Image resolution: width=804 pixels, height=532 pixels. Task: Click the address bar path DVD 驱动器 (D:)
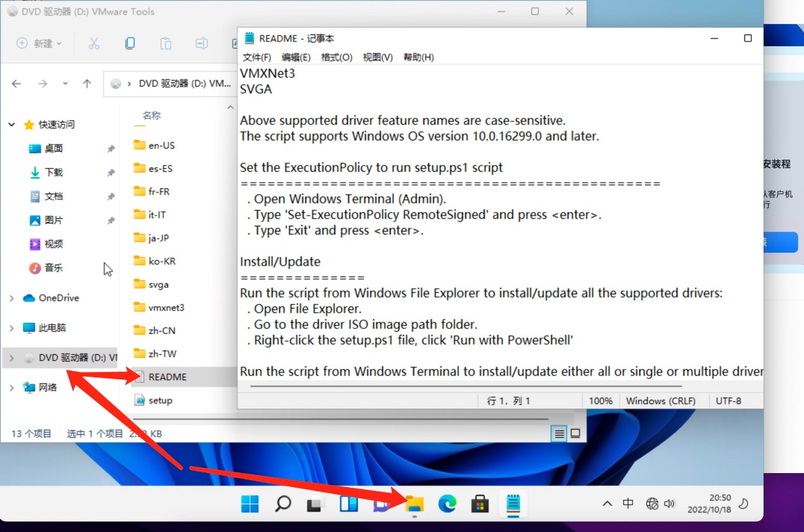tap(185, 84)
